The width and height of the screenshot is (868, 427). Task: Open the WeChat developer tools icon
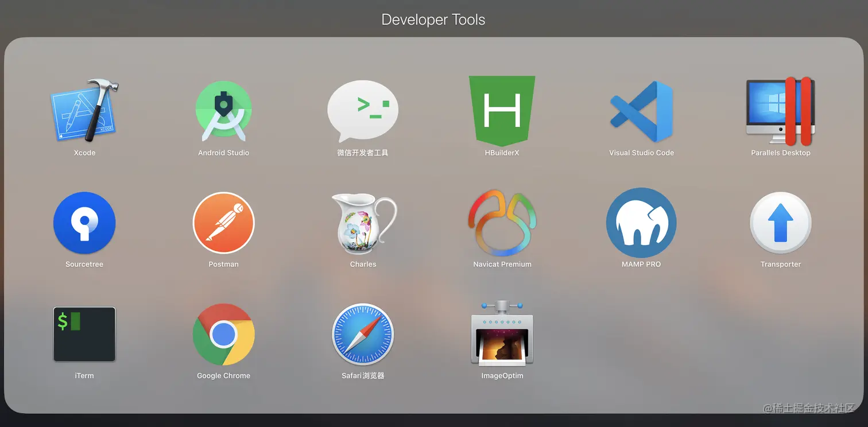[363, 111]
